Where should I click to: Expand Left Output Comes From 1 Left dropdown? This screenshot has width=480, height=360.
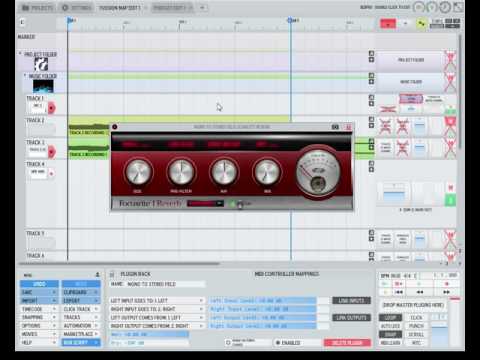(157, 317)
